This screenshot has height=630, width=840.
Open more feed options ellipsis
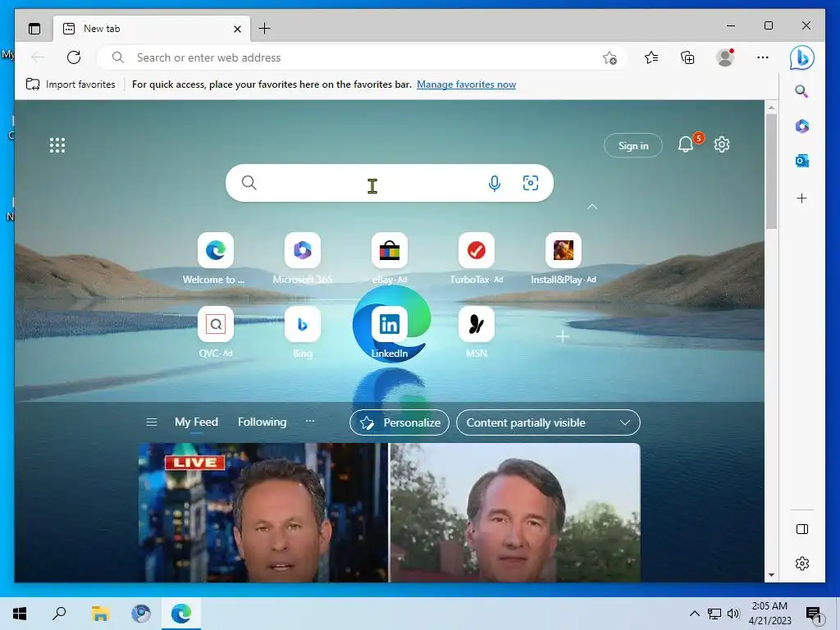pyautogui.click(x=309, y=422)
